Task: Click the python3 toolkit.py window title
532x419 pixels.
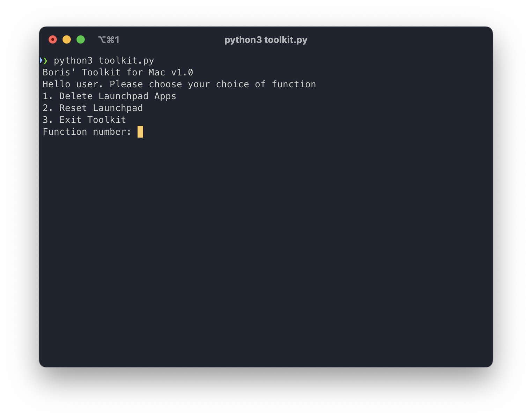Action: pos(266,39)
